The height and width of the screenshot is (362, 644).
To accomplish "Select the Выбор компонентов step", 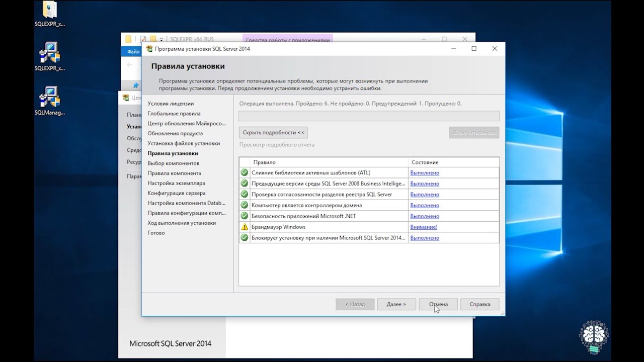I will [173, 163].
